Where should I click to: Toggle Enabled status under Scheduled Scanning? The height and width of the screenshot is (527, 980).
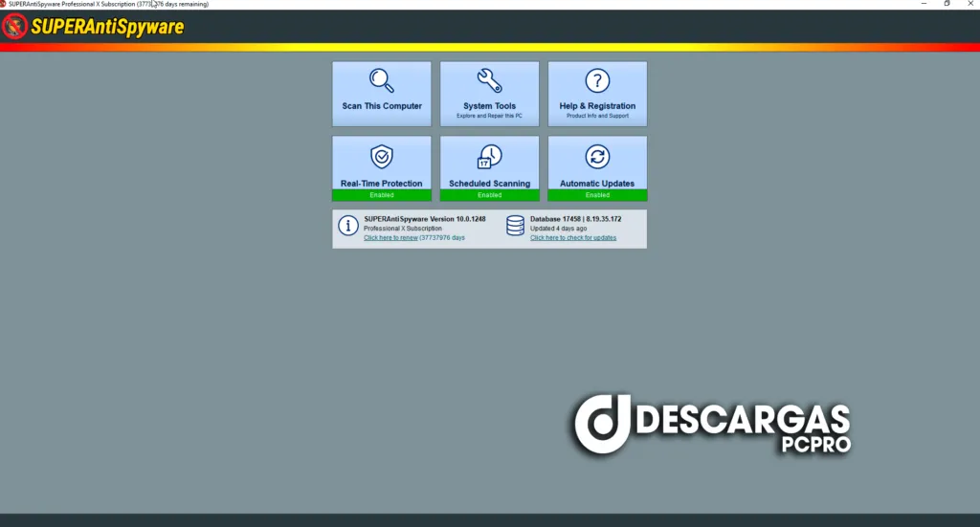[489, 195]
